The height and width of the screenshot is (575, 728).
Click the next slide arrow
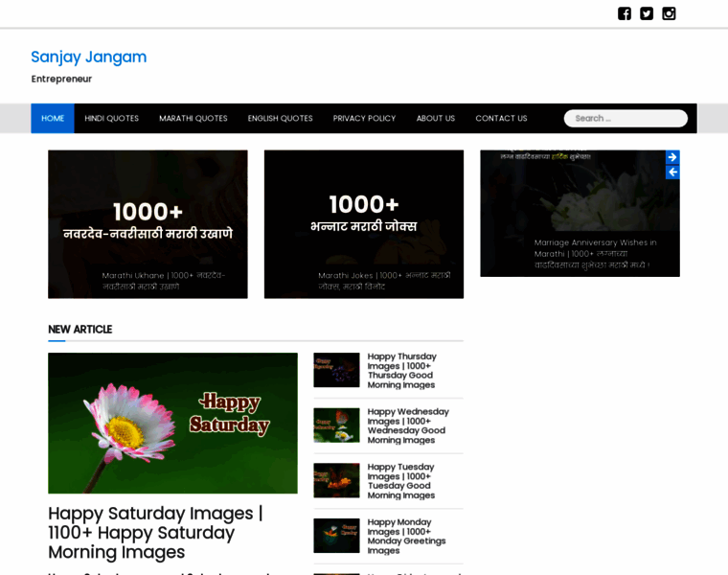672,157
